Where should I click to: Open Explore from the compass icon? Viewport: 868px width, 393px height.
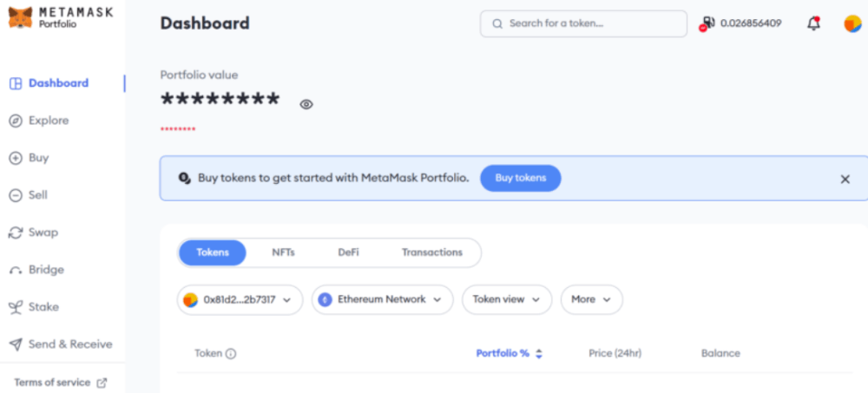16,121
